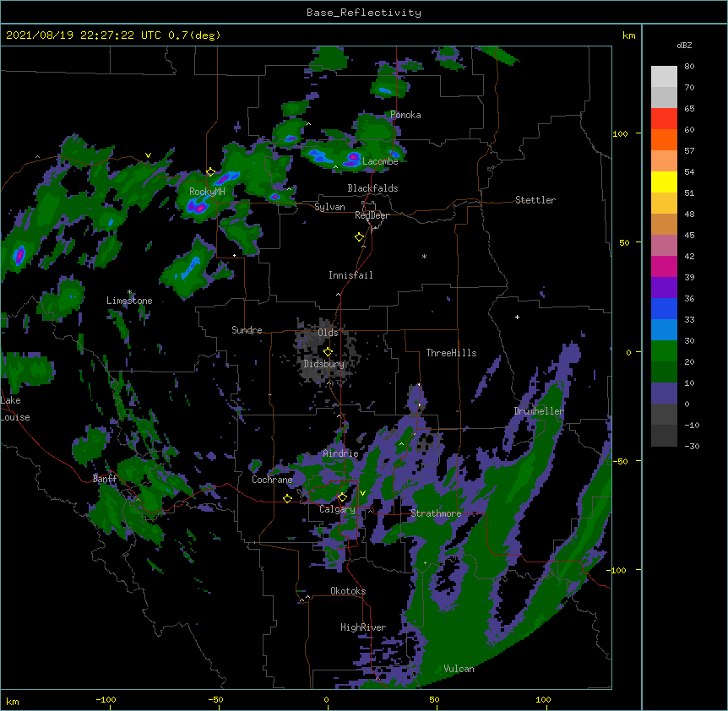Click the Banff town label

pyautogui.click(x=105, y=479)
